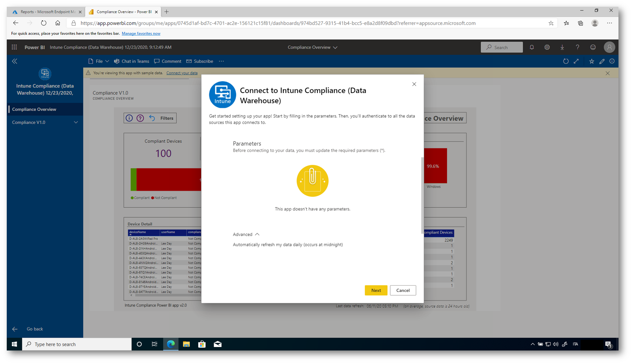Click the deviceName column header
The image size is (632, 364).
coord(144,232)
